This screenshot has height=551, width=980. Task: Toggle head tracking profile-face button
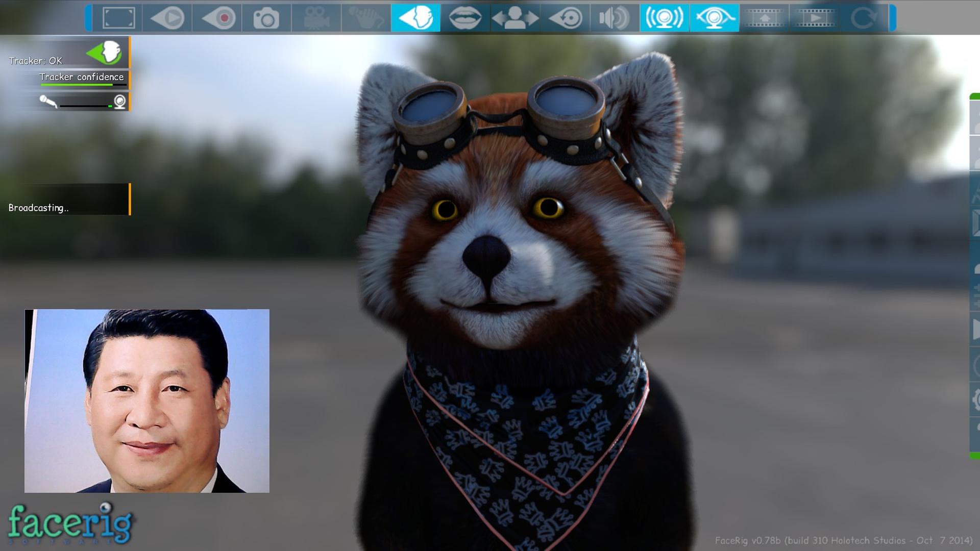(415, 18)
